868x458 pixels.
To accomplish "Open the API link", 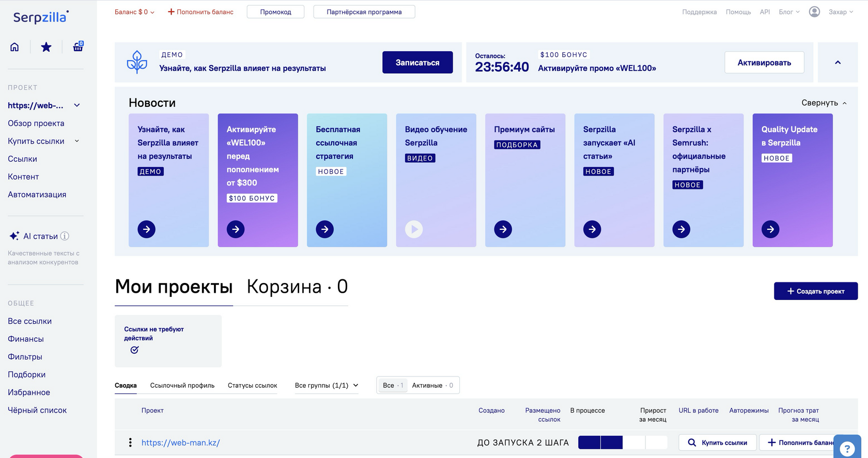I will pos(765,12).
